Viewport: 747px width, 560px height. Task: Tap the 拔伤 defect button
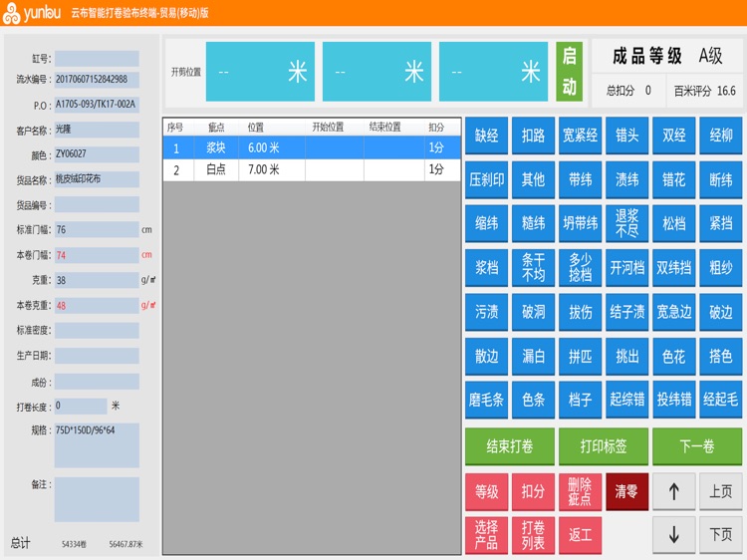(x=580, y=312)
